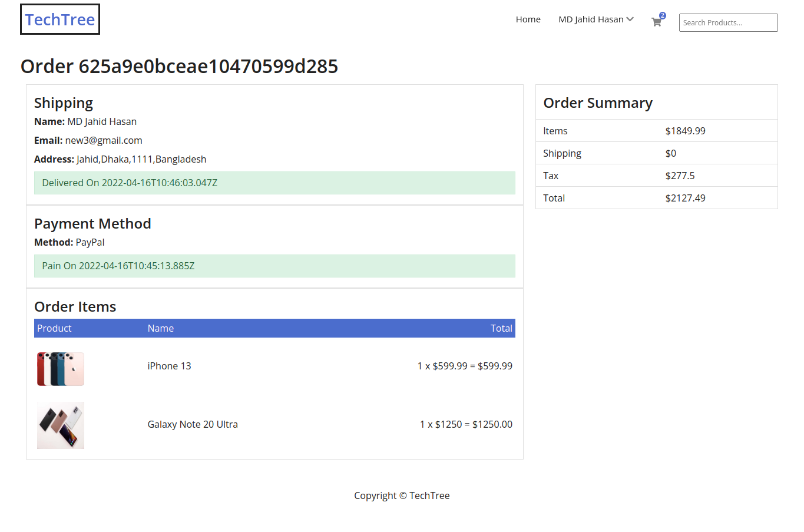
Task: Click the Product column header
Action: 54,328
